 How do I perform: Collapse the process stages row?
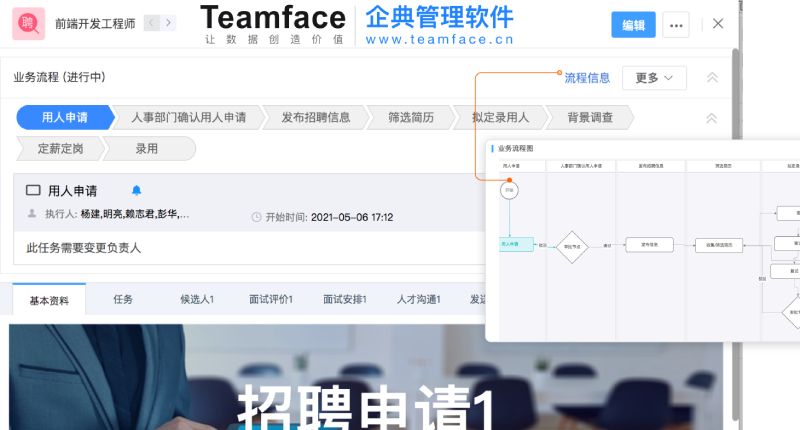(712, 118)
